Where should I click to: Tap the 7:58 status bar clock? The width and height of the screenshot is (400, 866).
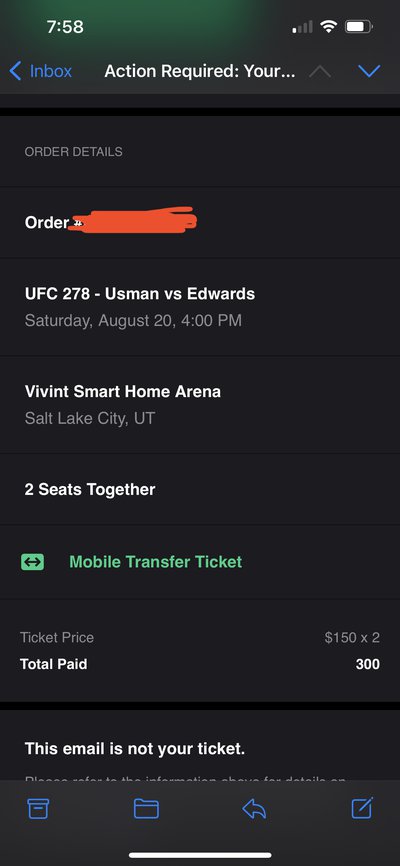pyautogui.click(x=65, y=27)
